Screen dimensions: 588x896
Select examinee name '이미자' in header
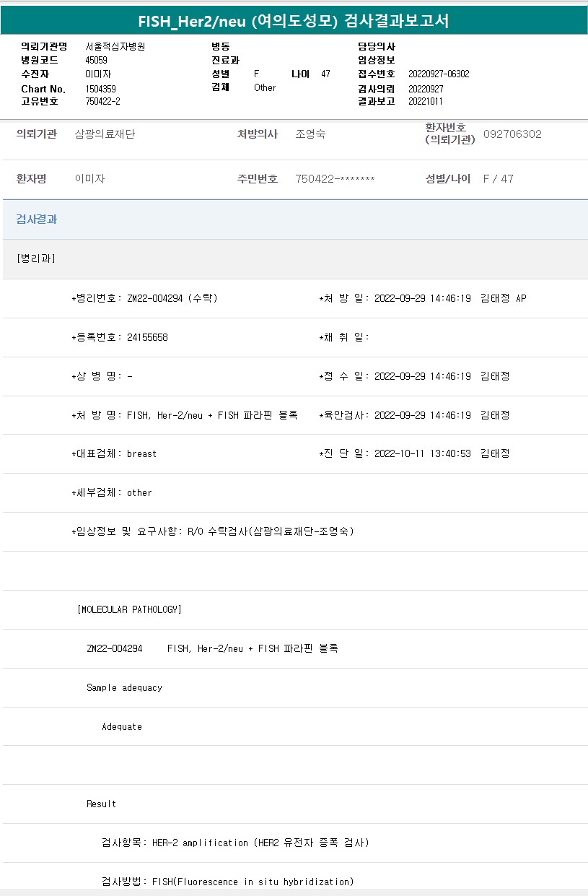click(98, 74)
